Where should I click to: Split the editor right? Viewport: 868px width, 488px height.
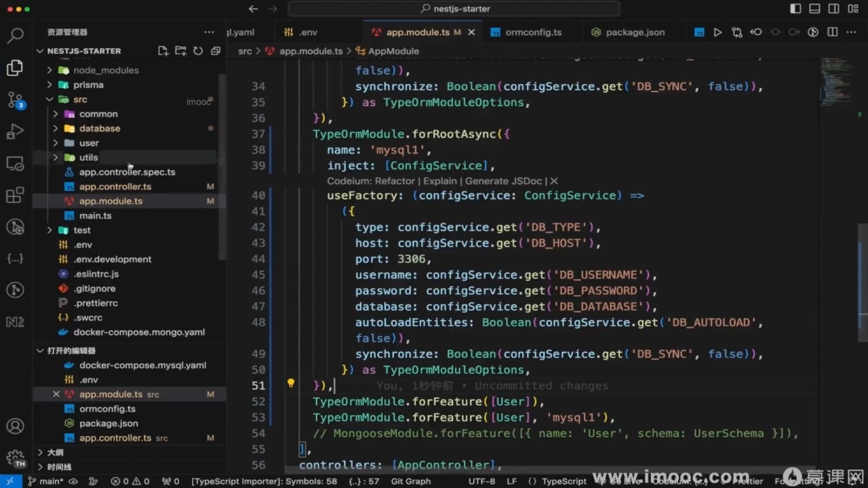[x=833, y=32]
